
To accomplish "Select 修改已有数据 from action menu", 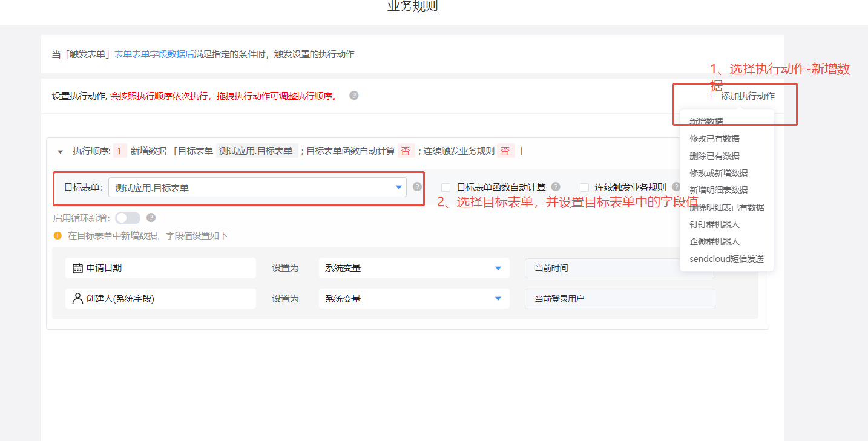I will tap(714, 139).
